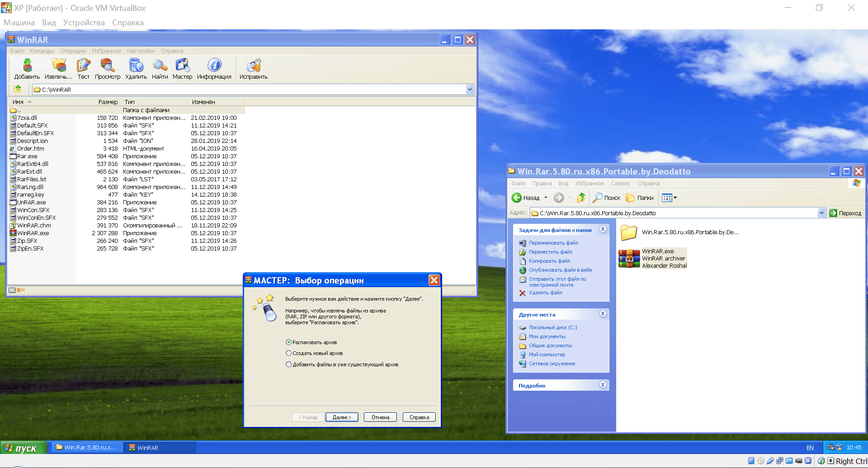
Task: Click the forward arrow in Explorer toolbar
Action: (559, 198)
